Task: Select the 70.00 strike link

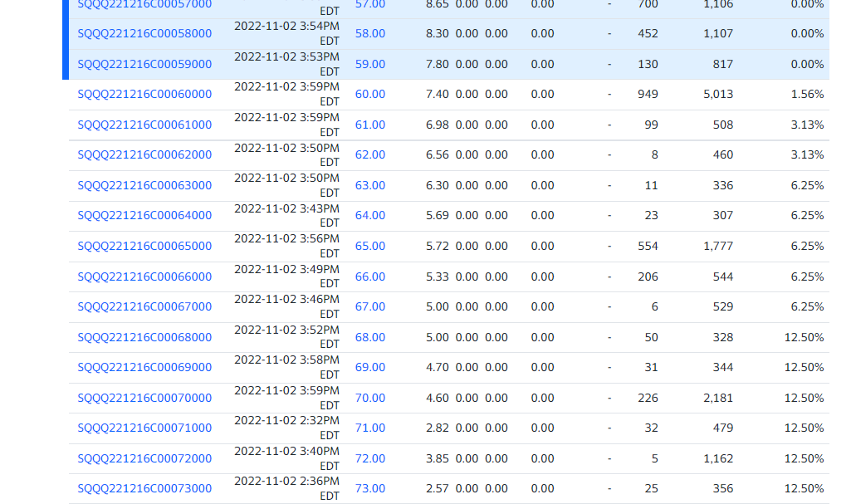Action: (x=370, y=398)
